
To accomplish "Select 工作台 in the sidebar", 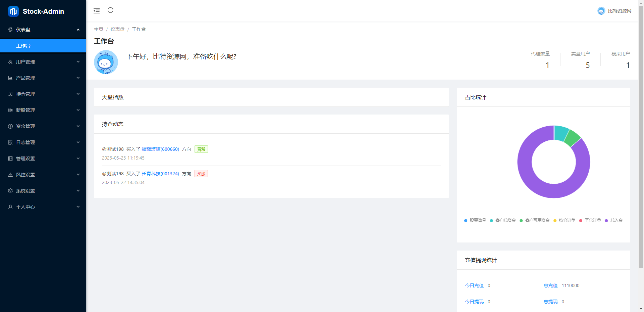I will [23, 46].
